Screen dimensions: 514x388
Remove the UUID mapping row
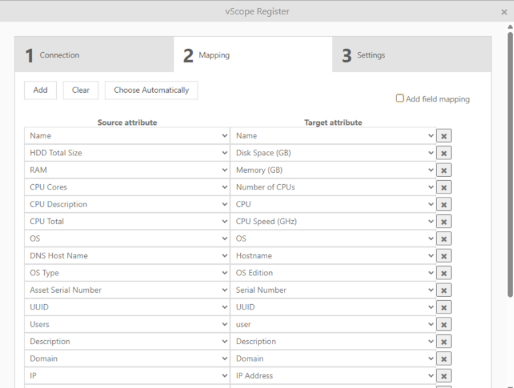click(444, 307)
